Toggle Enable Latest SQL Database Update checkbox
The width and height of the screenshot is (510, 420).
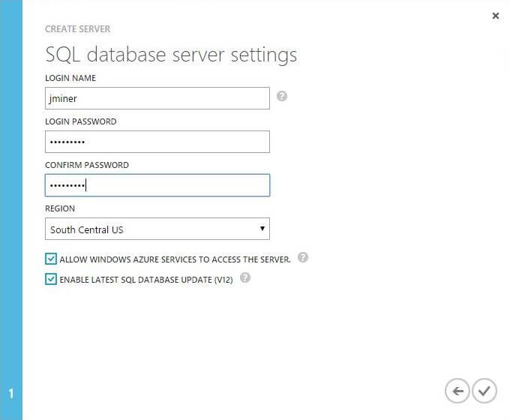click(51, 279)
